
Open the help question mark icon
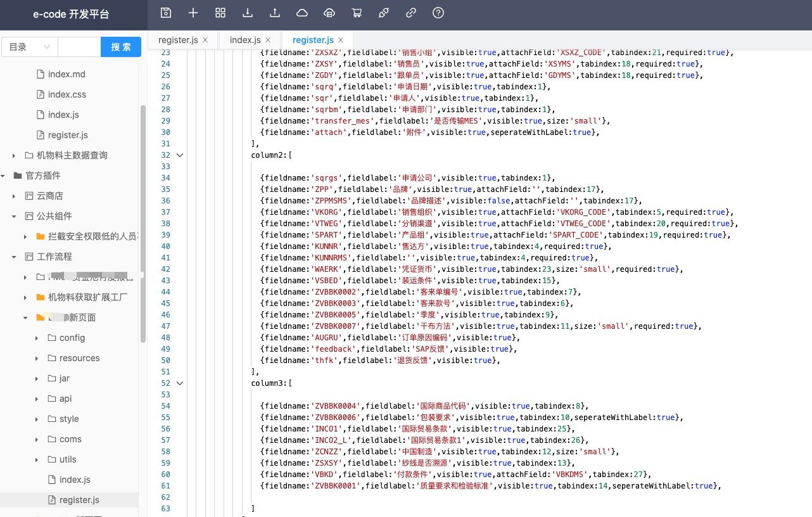click(x=438, y=13)
